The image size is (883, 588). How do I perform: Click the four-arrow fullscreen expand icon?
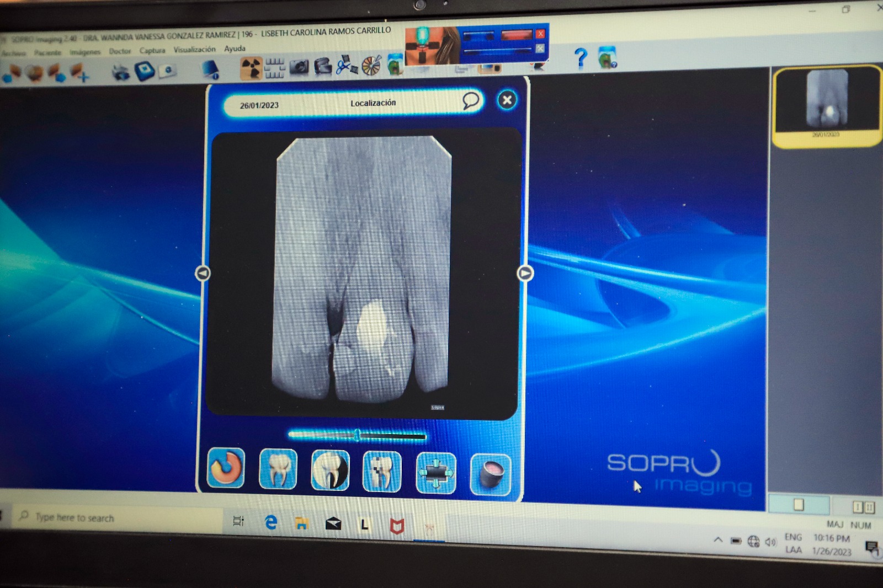pos(436,473)
